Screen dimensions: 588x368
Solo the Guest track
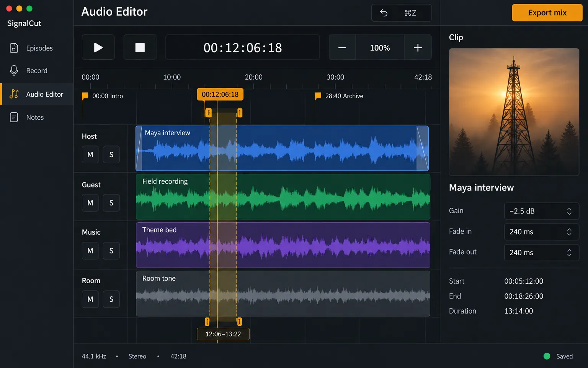pyautogui.click(x=111, y=203)
